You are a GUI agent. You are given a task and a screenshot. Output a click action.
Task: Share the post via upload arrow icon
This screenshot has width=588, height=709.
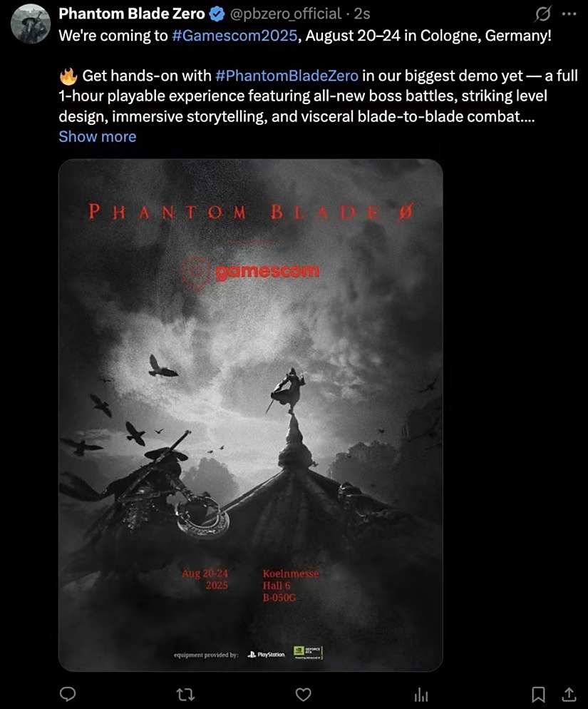pos(569,694)
